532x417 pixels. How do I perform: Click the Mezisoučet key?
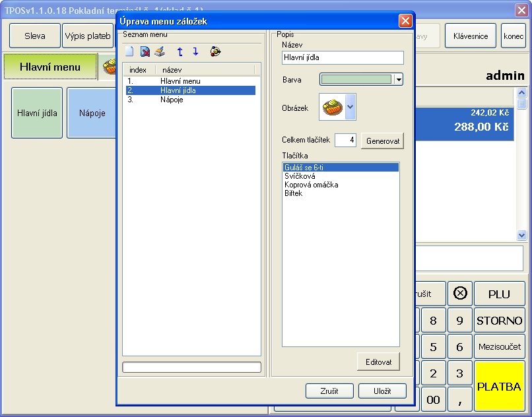pos(500,347)
